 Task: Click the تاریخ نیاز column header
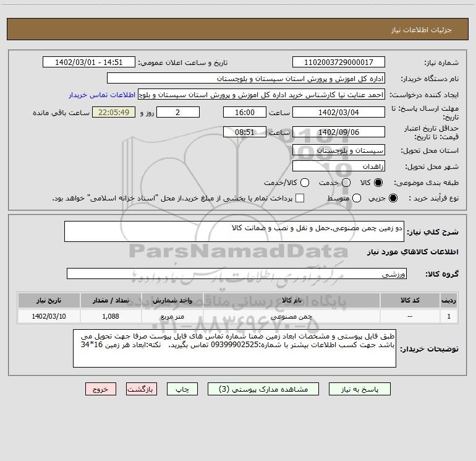click(49, 300)
